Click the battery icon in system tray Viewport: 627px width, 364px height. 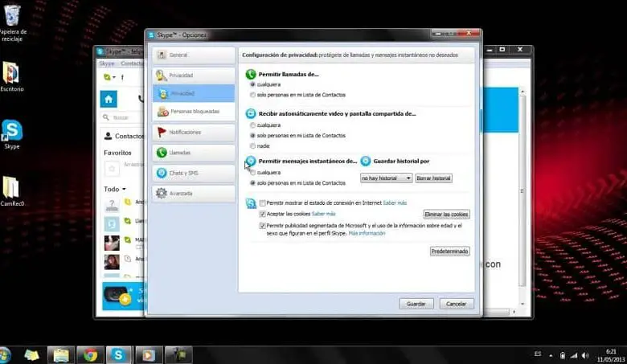coord(562,355)
